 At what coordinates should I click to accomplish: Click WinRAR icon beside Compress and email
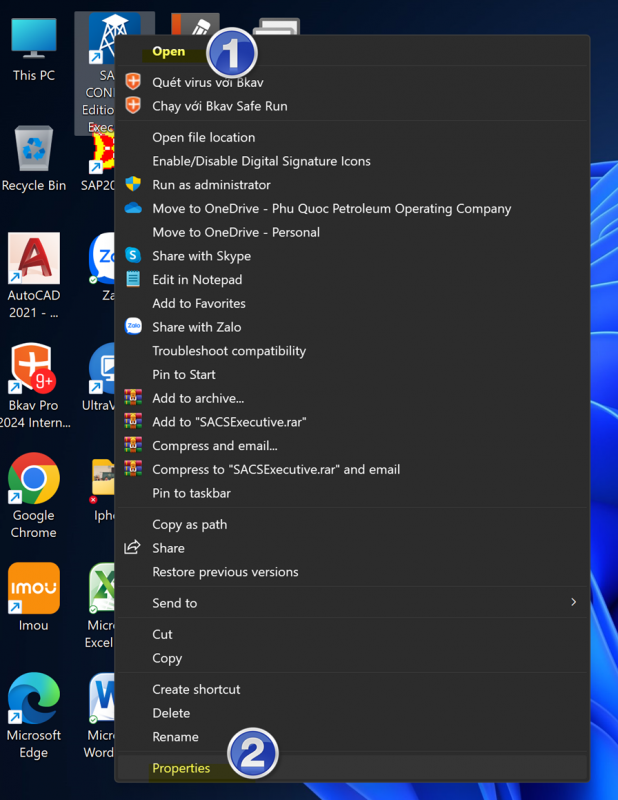point(133,445)
